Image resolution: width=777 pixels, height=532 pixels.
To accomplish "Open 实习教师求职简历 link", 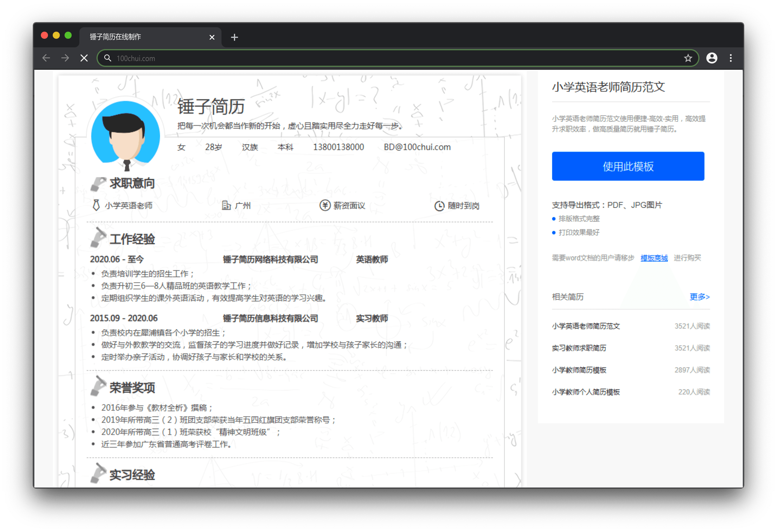I will point(579,348).
